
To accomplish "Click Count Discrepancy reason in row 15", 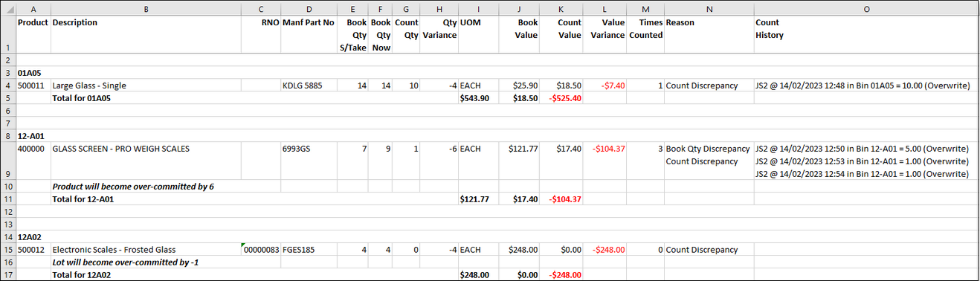I will coord(709,250).
